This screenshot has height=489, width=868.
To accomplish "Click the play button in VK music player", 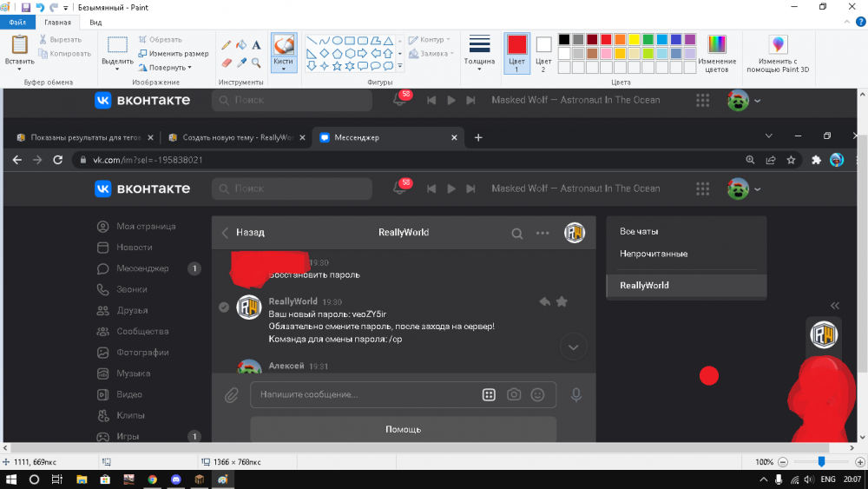I will [x=451, y=188].
